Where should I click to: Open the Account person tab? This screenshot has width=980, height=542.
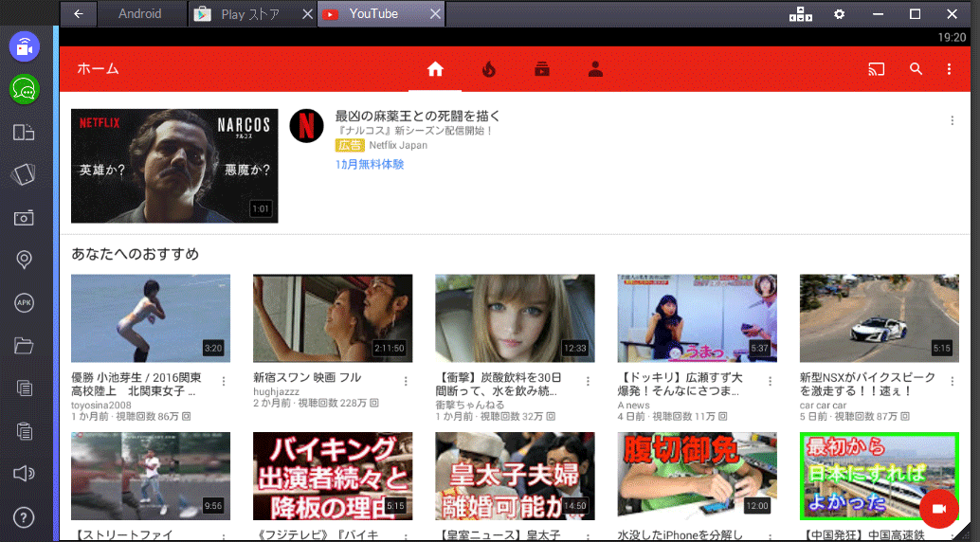pyautogui.click(x=595, y=69)
